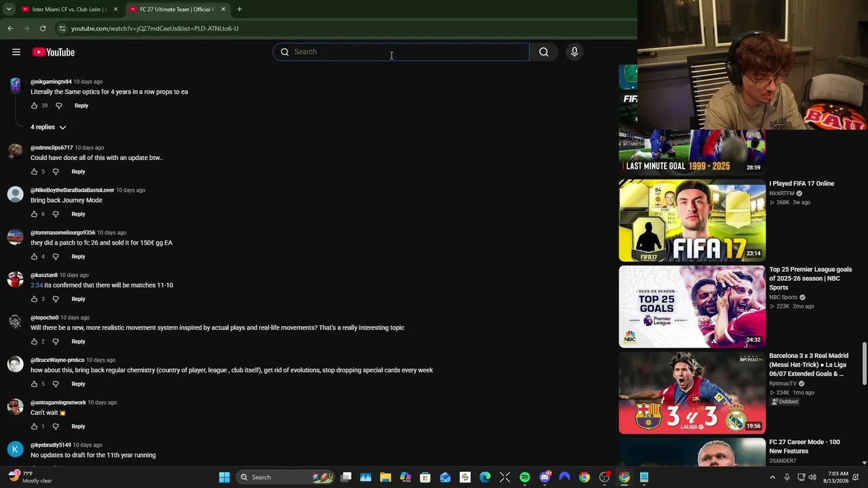Dislike the comment by @tommasomelisurgo9356
Screen dimensions: 868x488
click(56, 257)
